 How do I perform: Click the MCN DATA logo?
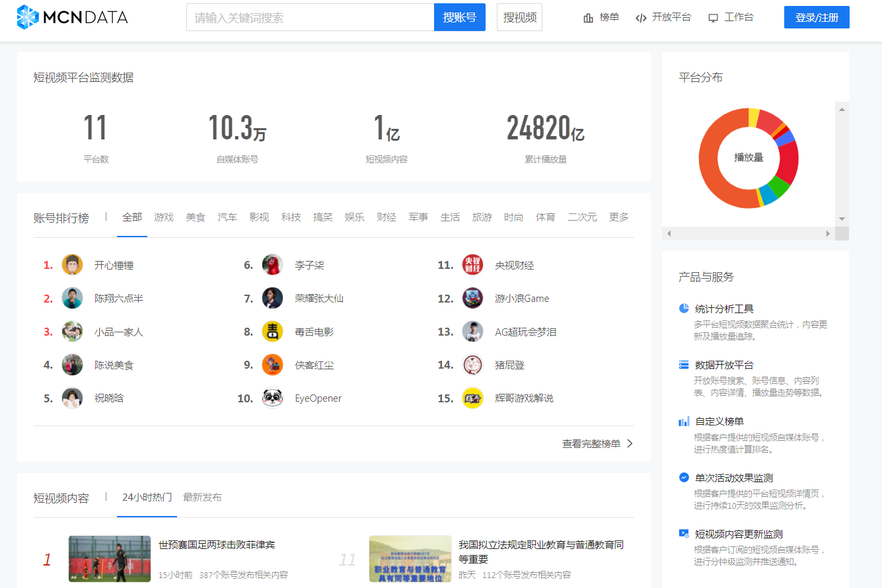(x=73, y=17)
